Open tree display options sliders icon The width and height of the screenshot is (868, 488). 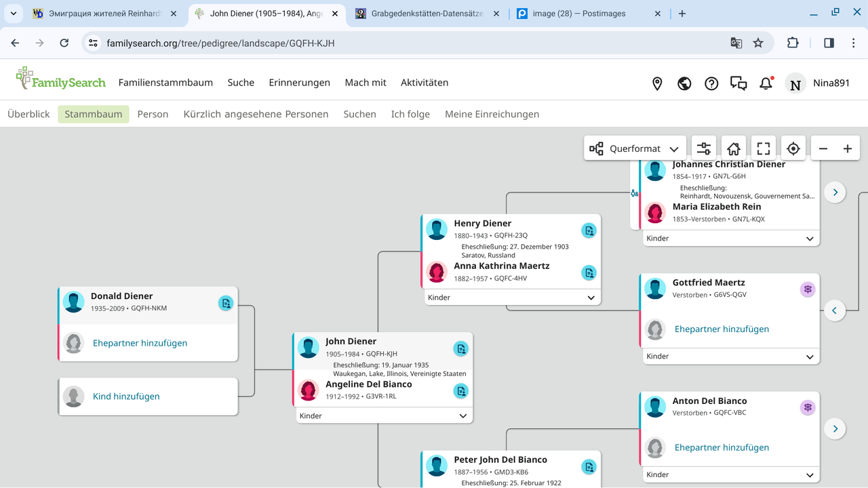click(x=704, y=148)
